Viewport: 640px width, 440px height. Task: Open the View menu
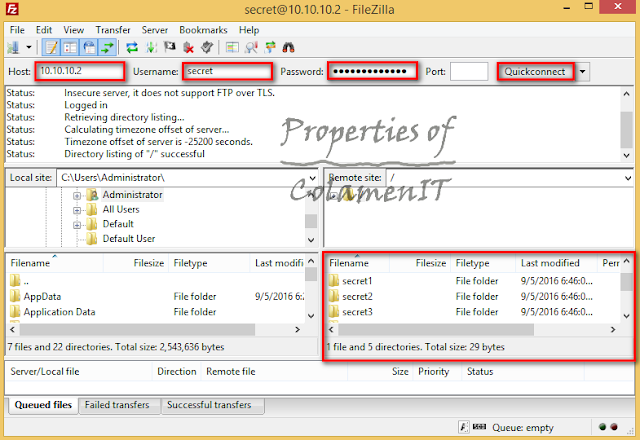73,30
